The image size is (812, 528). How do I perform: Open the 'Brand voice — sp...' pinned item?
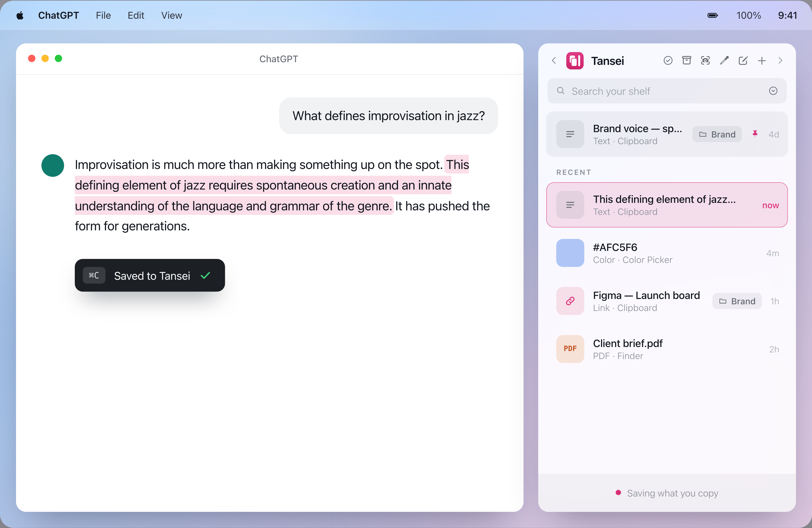coord(667,134)
